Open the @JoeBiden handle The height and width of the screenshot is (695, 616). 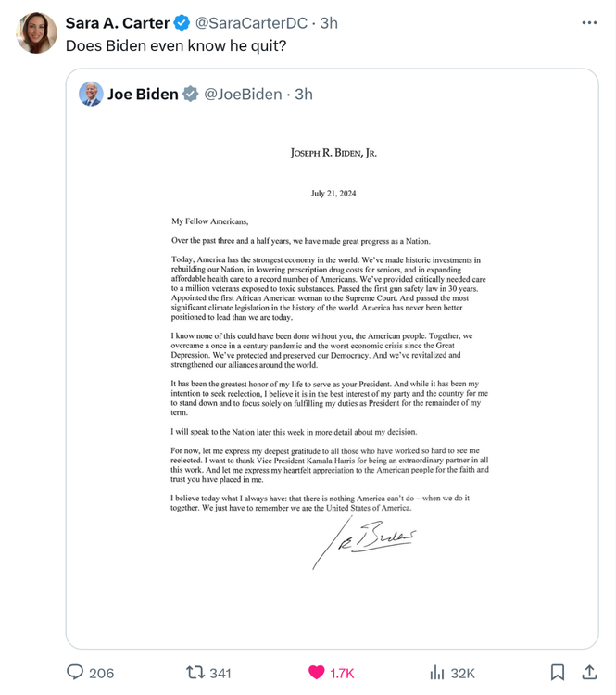tap(243, 94)
